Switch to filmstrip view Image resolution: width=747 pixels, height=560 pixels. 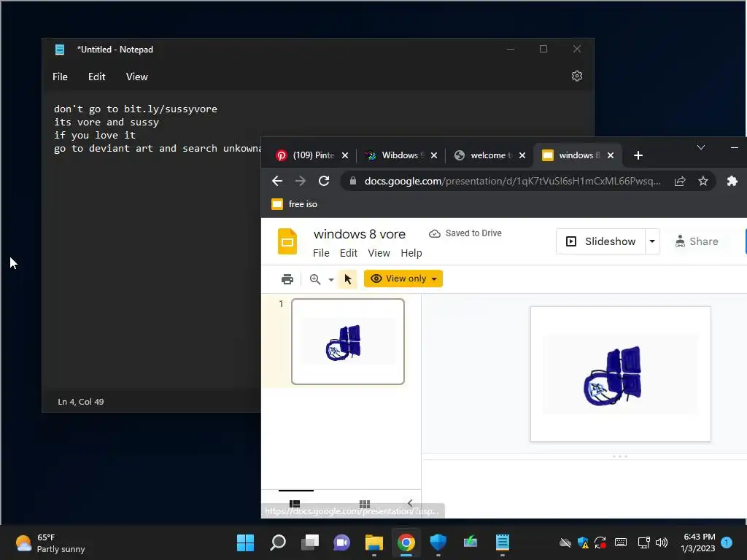click(295, 504)
